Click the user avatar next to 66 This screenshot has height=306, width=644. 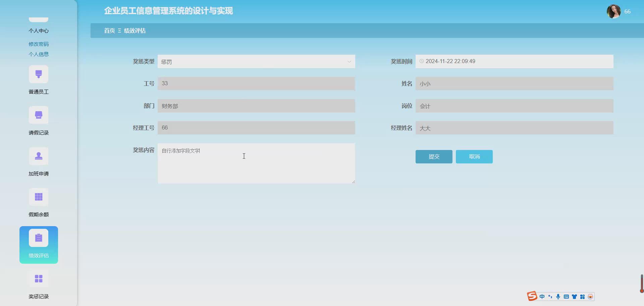pos(614,11)
